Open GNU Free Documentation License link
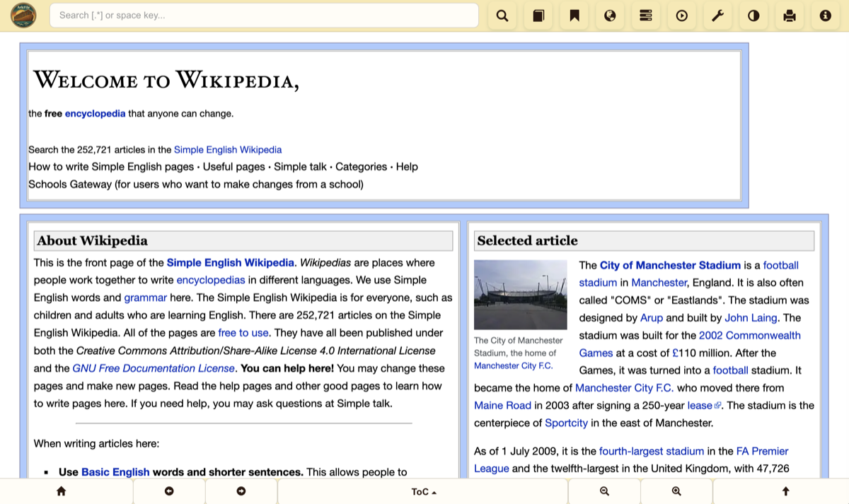849x504 pixels. 154,368
